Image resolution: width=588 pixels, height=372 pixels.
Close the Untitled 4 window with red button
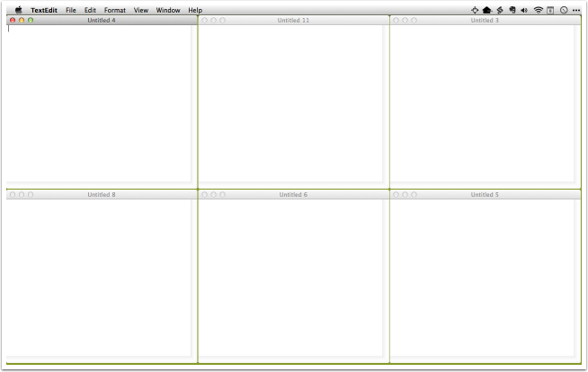(13, 20)
